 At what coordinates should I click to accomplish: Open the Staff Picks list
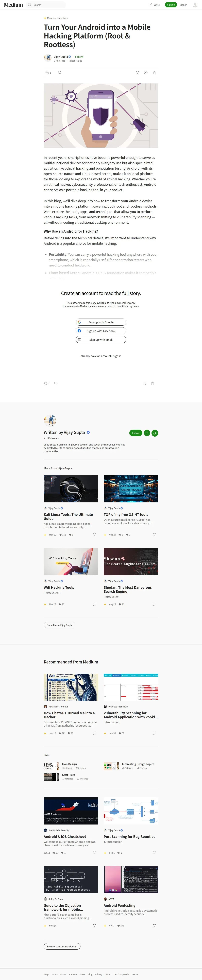click(x=69, y=775)
